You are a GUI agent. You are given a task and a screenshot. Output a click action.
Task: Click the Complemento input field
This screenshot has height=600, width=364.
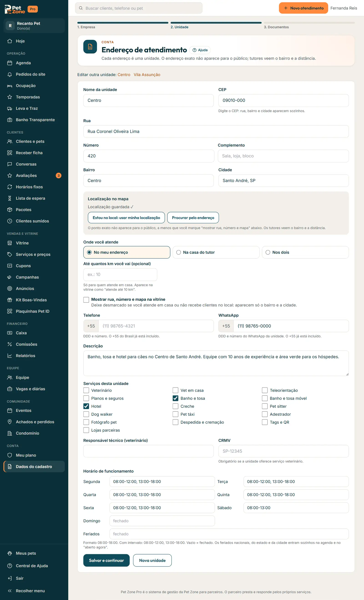pos(283,156)
